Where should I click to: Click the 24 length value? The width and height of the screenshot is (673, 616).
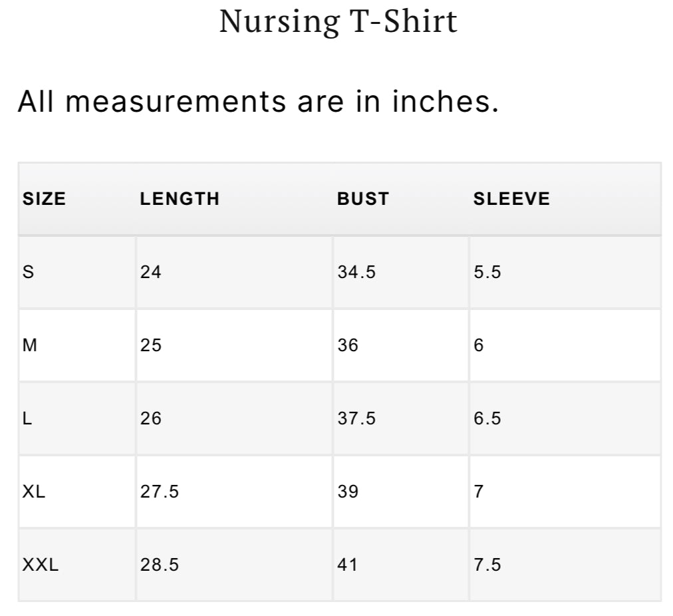coord(151,272)
